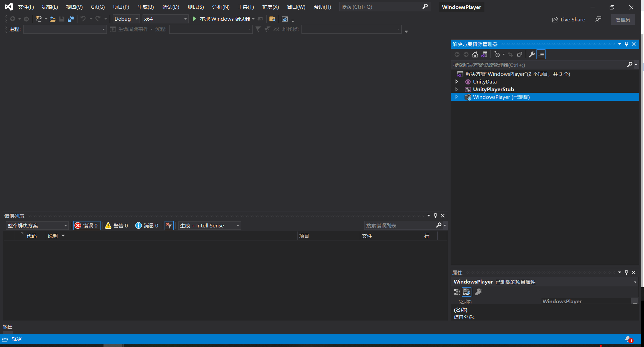Screen dimensions: 644x347
Task: Click the Solution Explorer back arrow icon
Action: pos(457,54)
